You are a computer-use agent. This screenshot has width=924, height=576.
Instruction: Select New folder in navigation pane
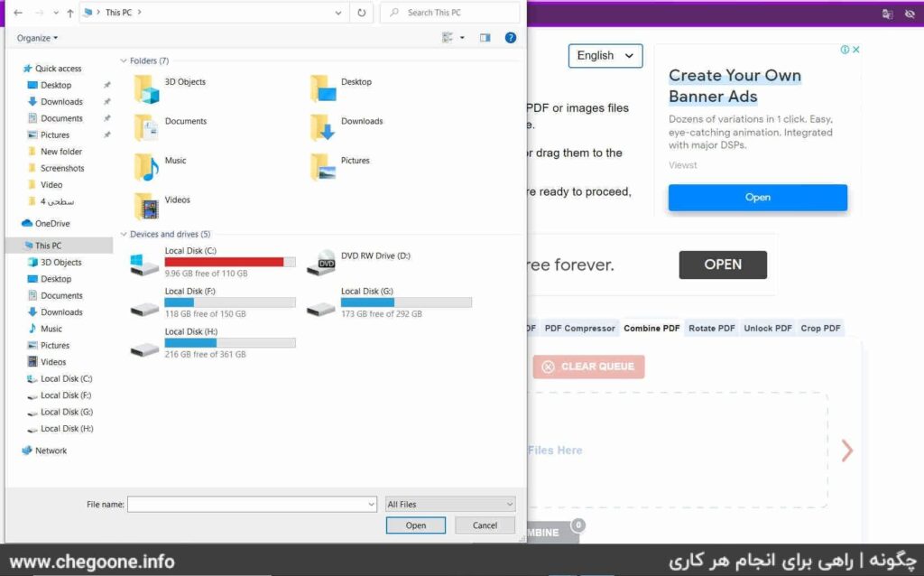coord(55,152)
